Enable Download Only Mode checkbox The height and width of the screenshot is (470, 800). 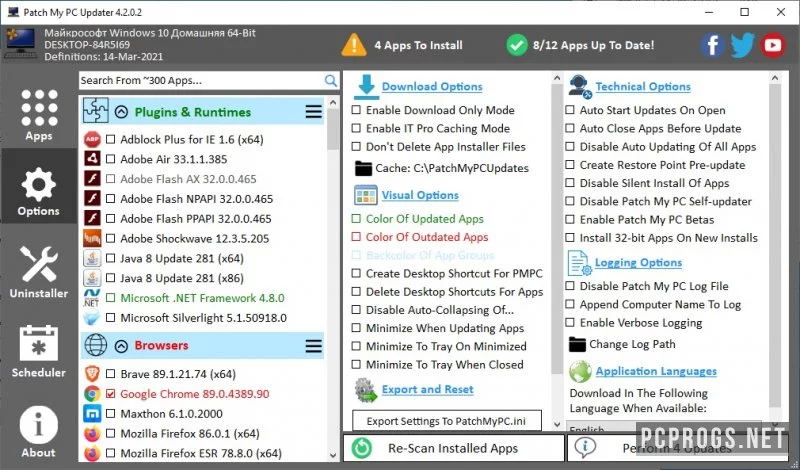pyautogui.click(x=356, y=110)
